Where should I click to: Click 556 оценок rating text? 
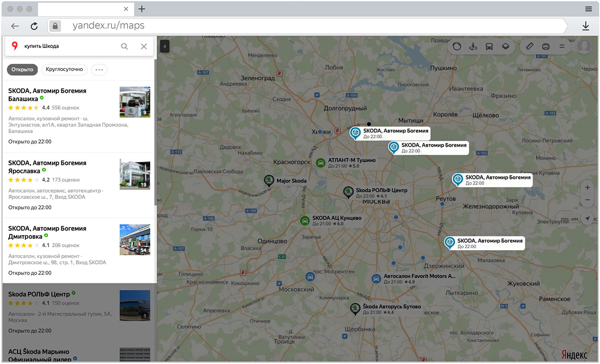coord(66,107)
